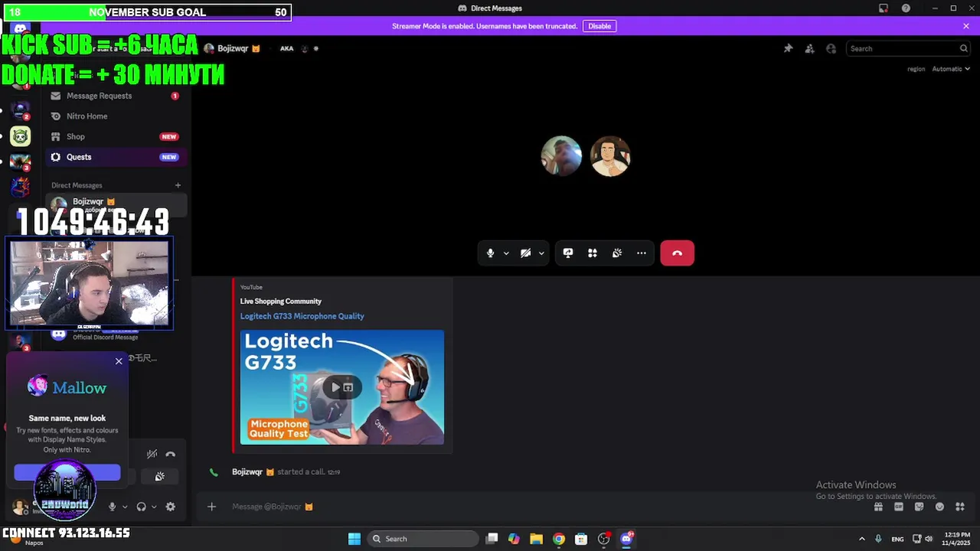Dismiss Streamer Mode purple banner
The image size is (980, 551).
point(966,26)
